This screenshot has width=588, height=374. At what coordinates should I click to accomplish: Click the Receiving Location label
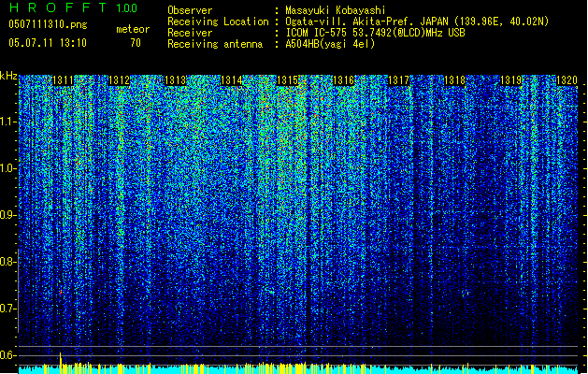pos(218,22)
